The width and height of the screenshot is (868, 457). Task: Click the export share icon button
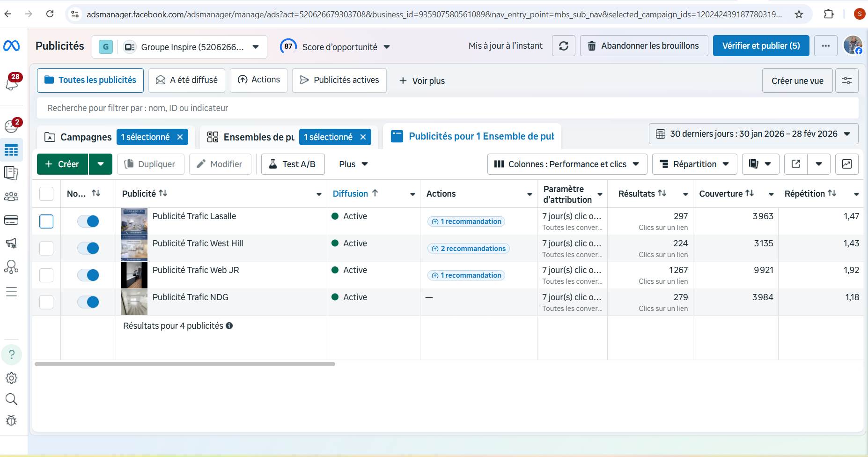tap(795, 164)
